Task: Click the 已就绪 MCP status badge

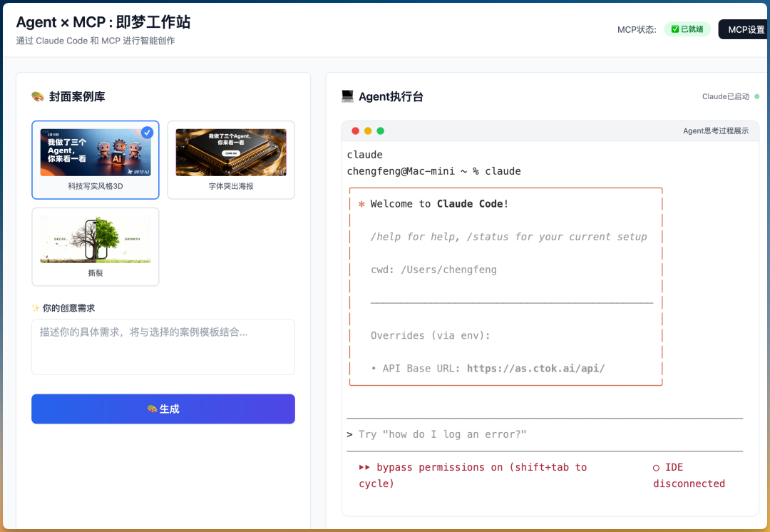Action: [x=687, y=29]
